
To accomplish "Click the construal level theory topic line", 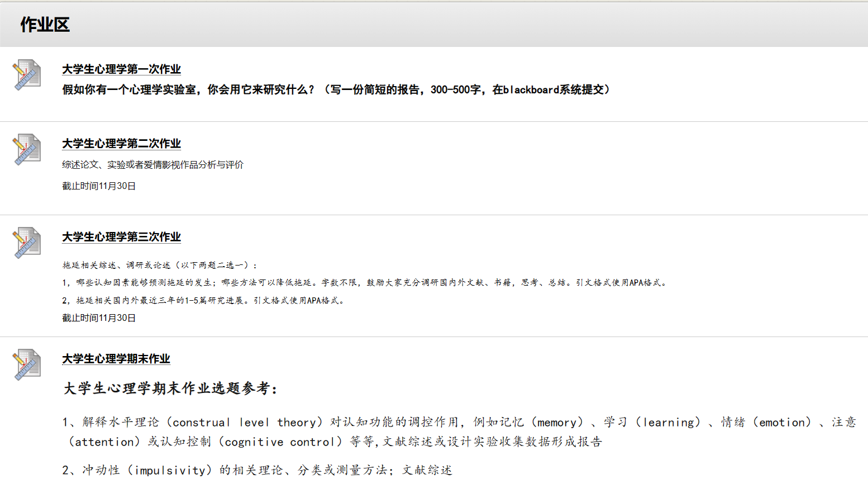I will pyautogui.click(x=458, y=423).
